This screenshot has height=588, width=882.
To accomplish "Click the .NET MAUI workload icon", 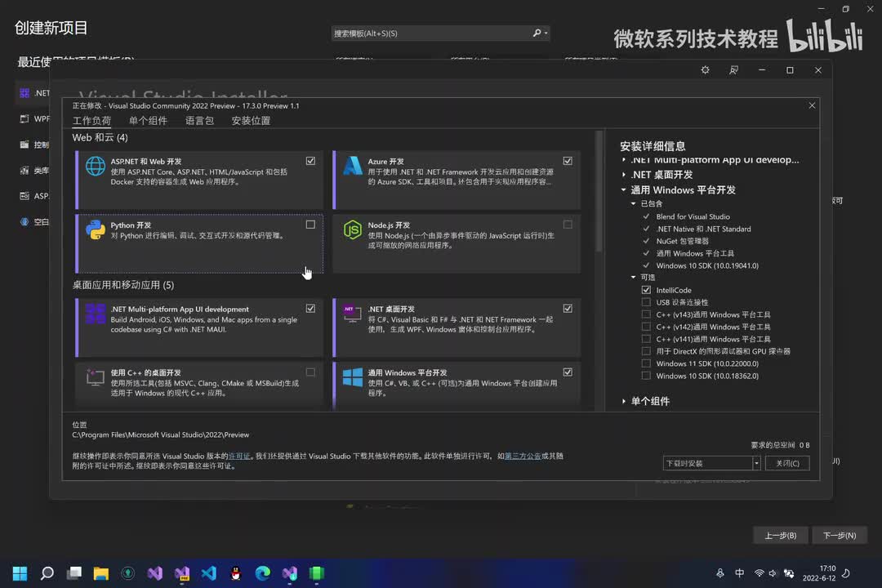I will pos(95,314).
